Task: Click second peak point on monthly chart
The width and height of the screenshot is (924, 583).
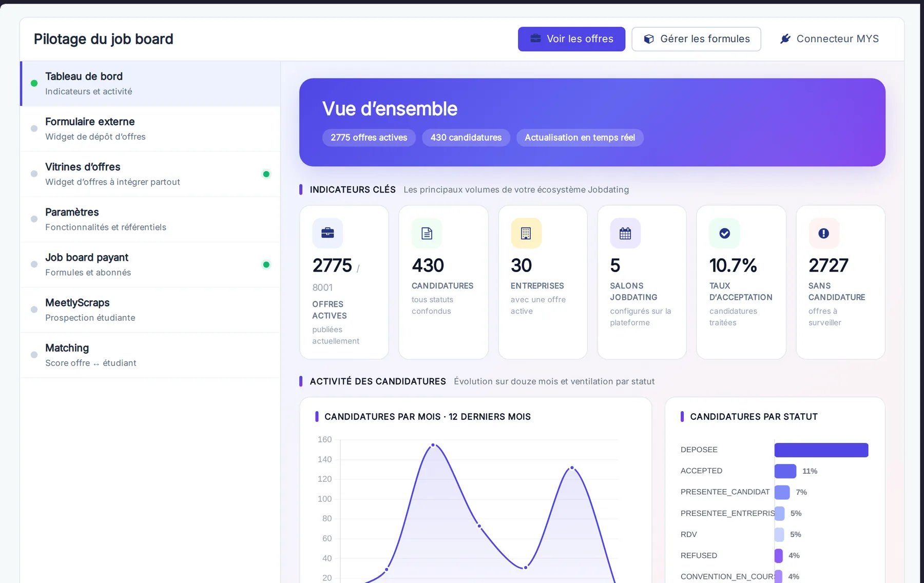Action: tap(572, 468)
